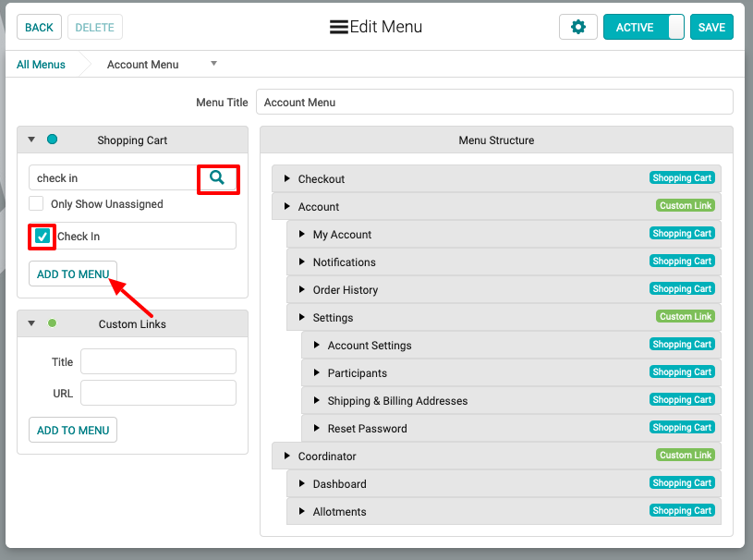Click the 'check in' search field

[x=114, y=177]
